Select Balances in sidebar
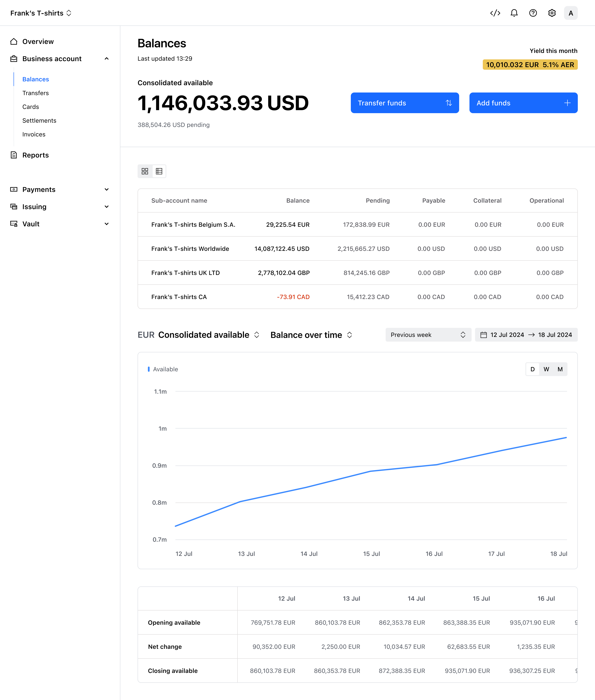Viewport: 595px width, 700px height. tap(35, 79)
